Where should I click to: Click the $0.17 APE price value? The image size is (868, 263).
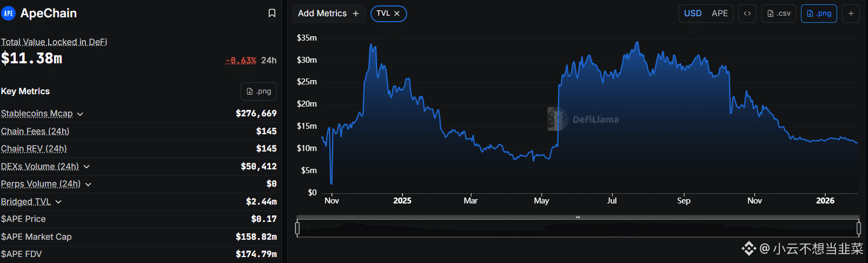pyautogui.click(x=264, y=219)
